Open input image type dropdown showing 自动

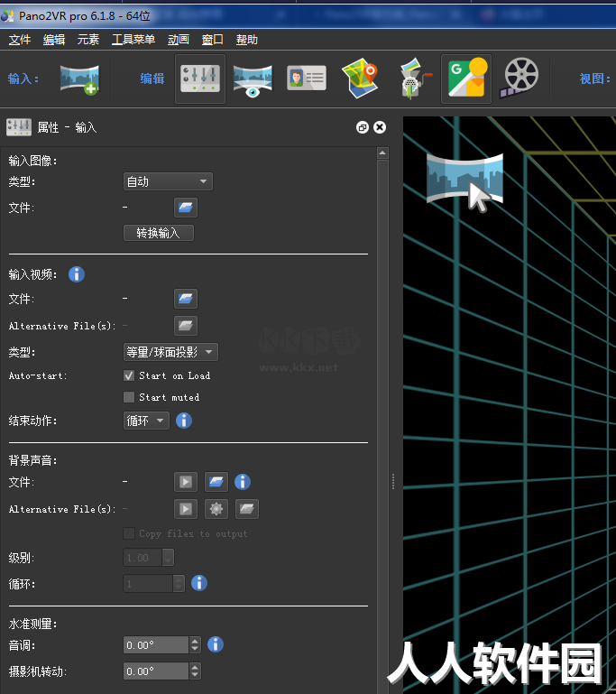point(168,181)
